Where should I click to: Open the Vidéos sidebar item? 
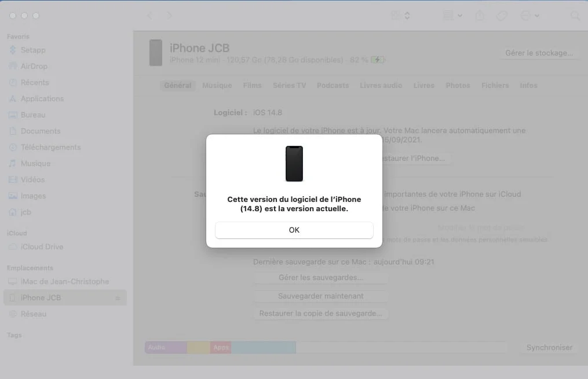[x=32, y=180]
